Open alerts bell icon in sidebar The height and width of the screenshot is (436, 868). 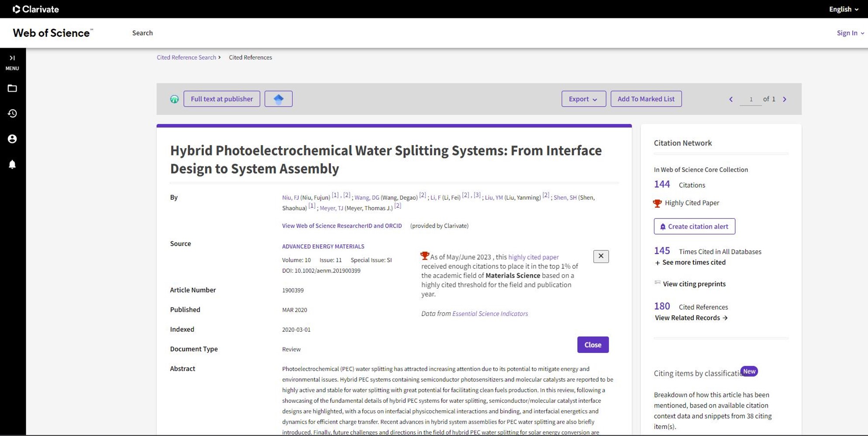point(12,164)
